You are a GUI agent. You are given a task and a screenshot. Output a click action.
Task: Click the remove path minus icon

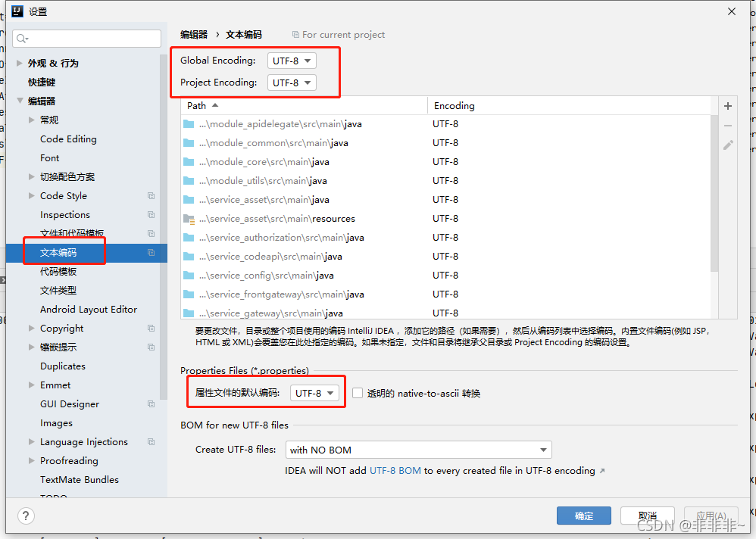(728, 126)
